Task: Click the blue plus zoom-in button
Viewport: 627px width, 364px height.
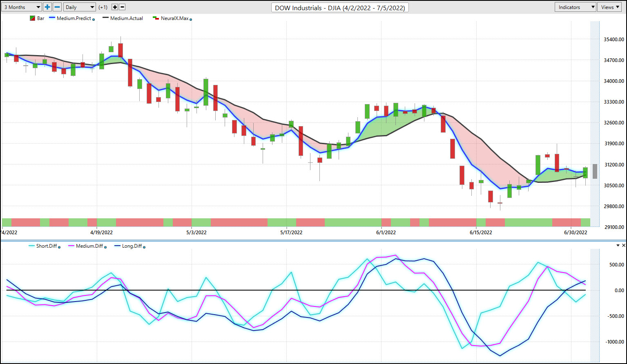Action: click(47, 7)
